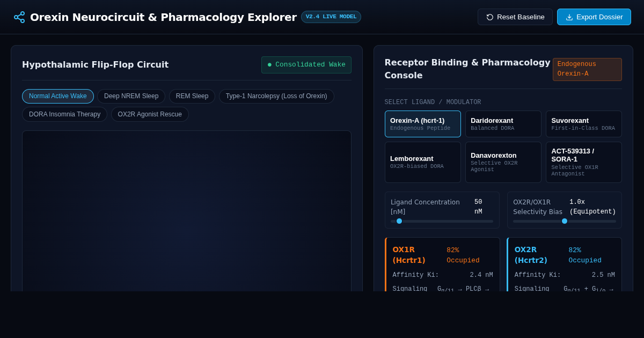Pick the Lemborexant ligand card
Screen dimensions: 644x338
[x=423, y=162]
